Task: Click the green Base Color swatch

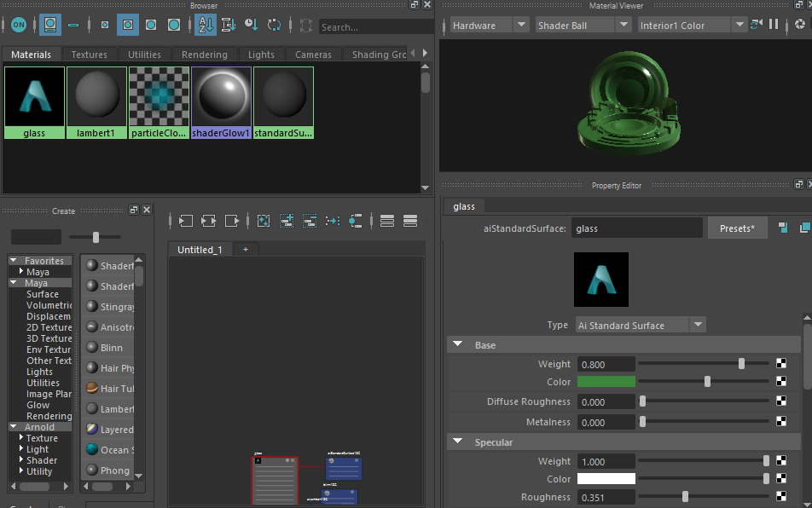Action: click(606, 382)
